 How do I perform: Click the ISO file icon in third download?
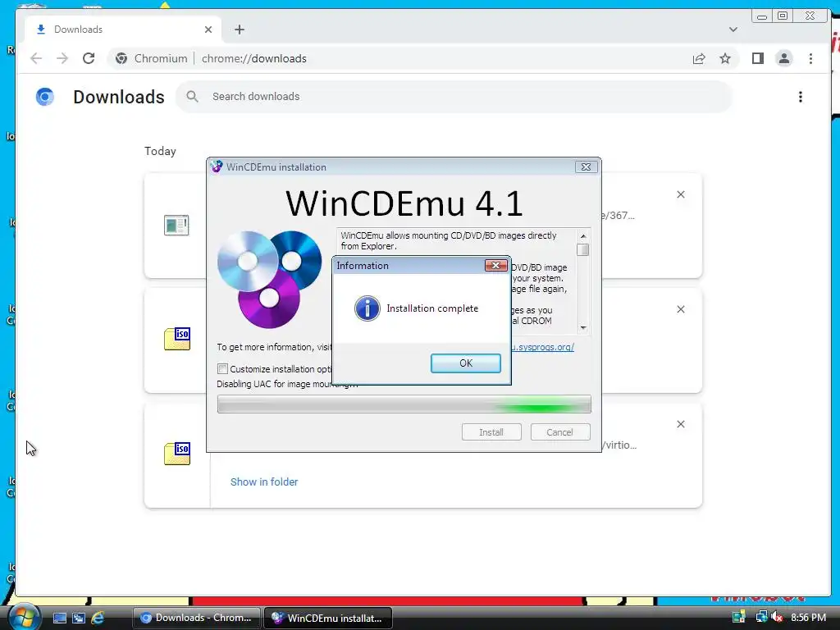tap(177, 454)
